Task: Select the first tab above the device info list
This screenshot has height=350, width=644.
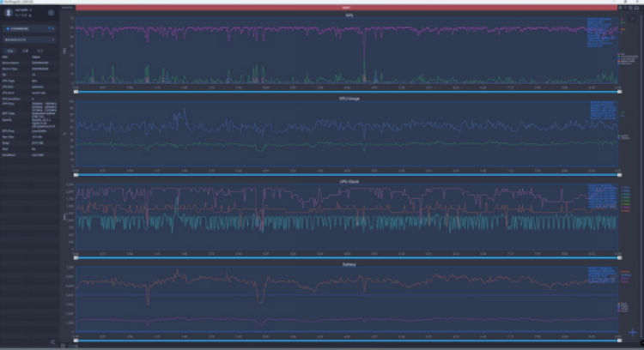Action: click(x=12, y=51)
